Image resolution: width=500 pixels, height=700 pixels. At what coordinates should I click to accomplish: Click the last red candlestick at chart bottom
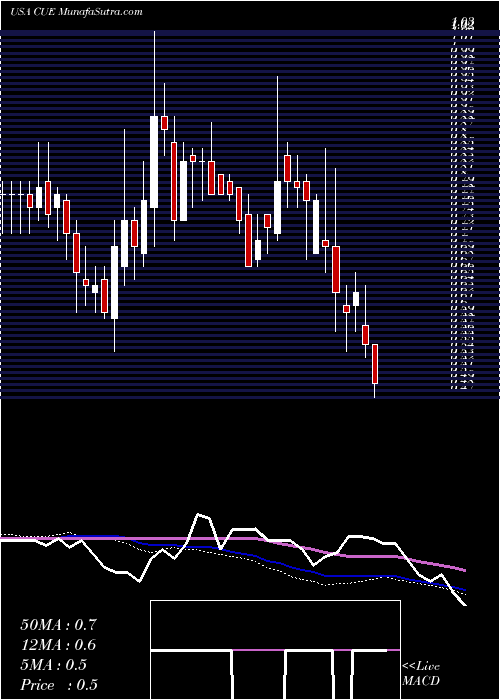(375, 364)
